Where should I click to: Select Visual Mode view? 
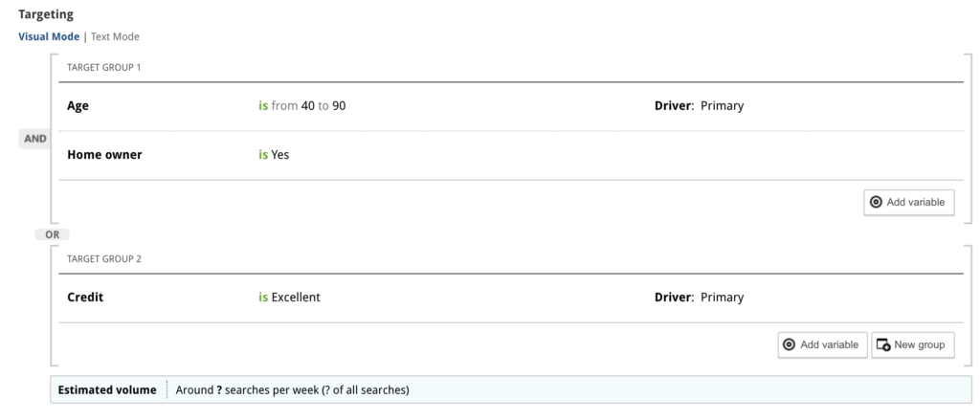point(49,37)
